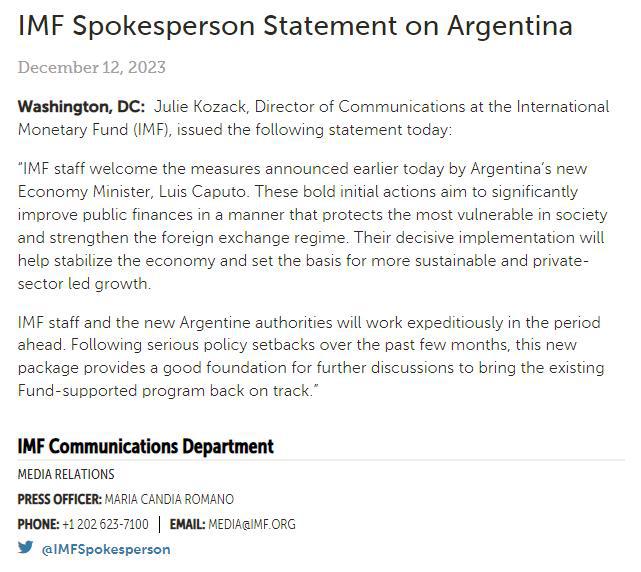The width and height of the screenshot is (641, 572).
Task: Click the MEDIA RELATIONS label
Action: click(x=66, y=474)
